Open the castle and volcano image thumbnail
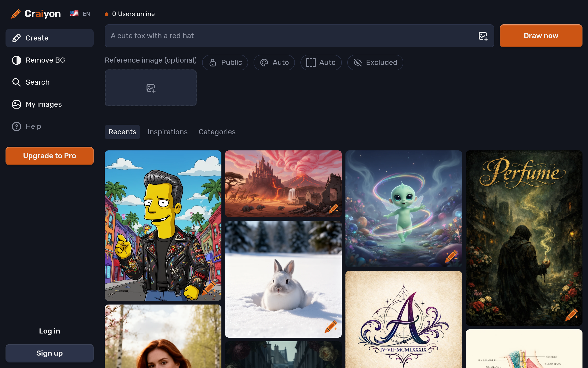This screenshot has width=588, height=368. tap(283, 184)
